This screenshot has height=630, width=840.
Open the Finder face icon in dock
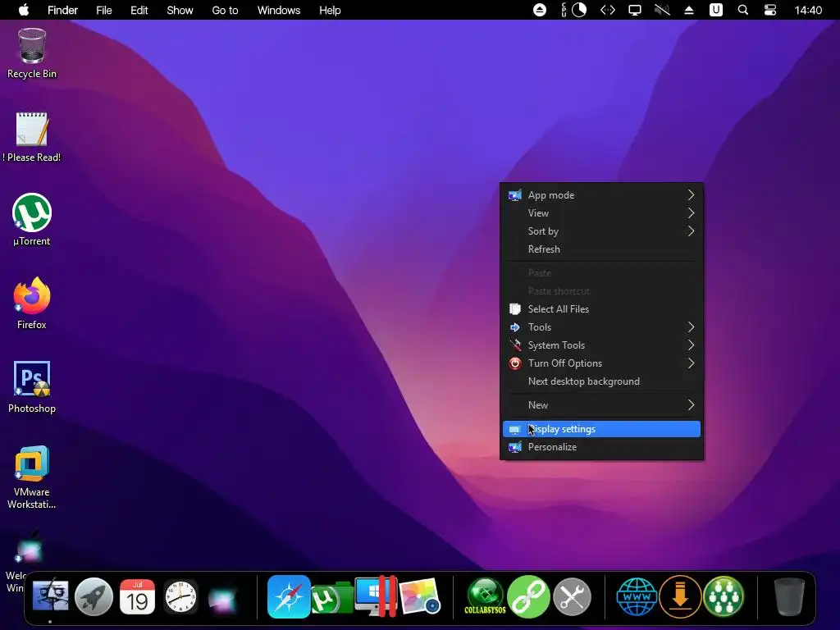[50, 596]
